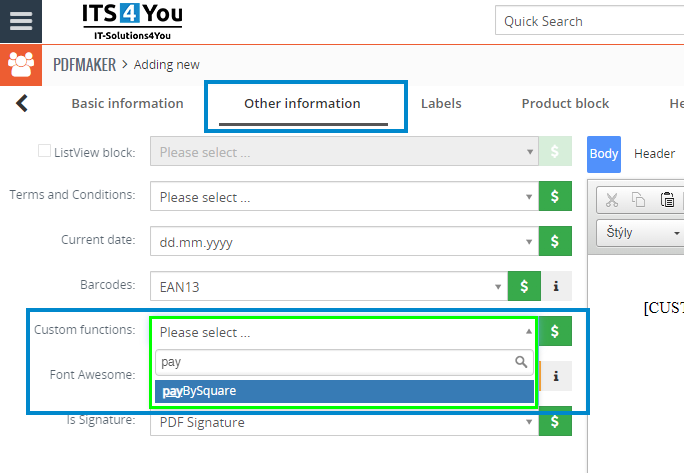The image size is (684, 473).
Task: Click the PDFMAKER breadcrumb link
Action: pos(83,65)
